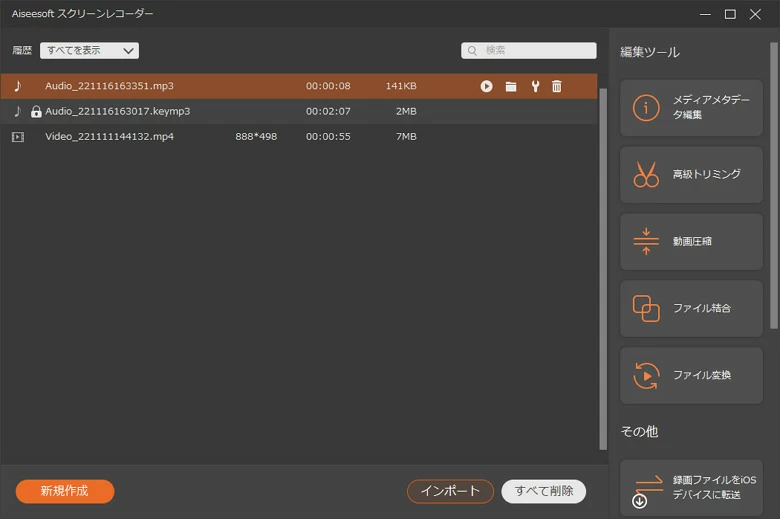The width and height of the screenshot is (780, 519).
Task: Open the hamburger menu in title bar
Action: pos(704,14)
